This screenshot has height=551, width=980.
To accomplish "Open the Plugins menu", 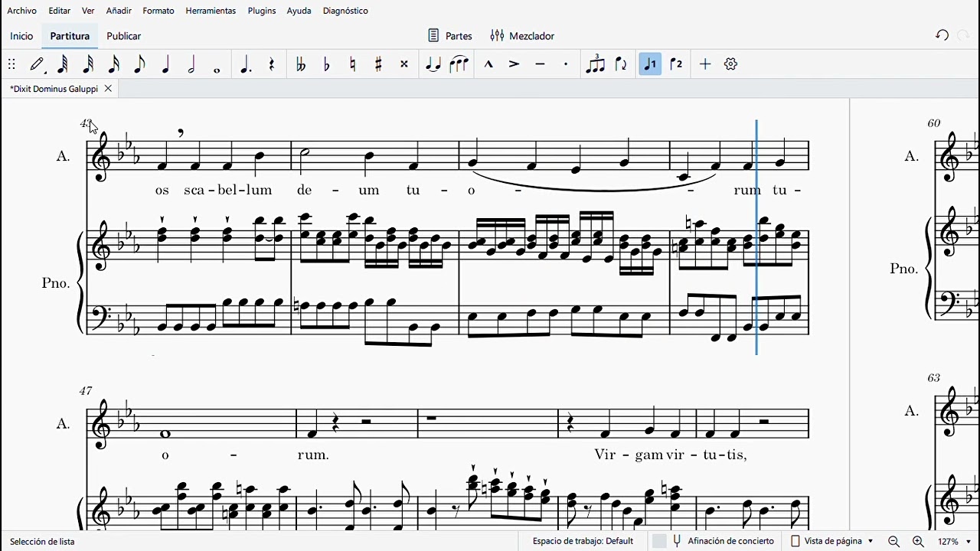I will tap(262, 11).
